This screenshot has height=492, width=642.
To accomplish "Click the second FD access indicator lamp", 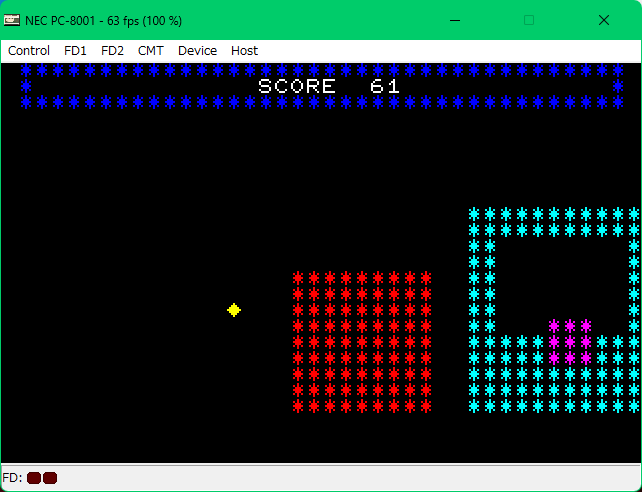I will [50, 478].
